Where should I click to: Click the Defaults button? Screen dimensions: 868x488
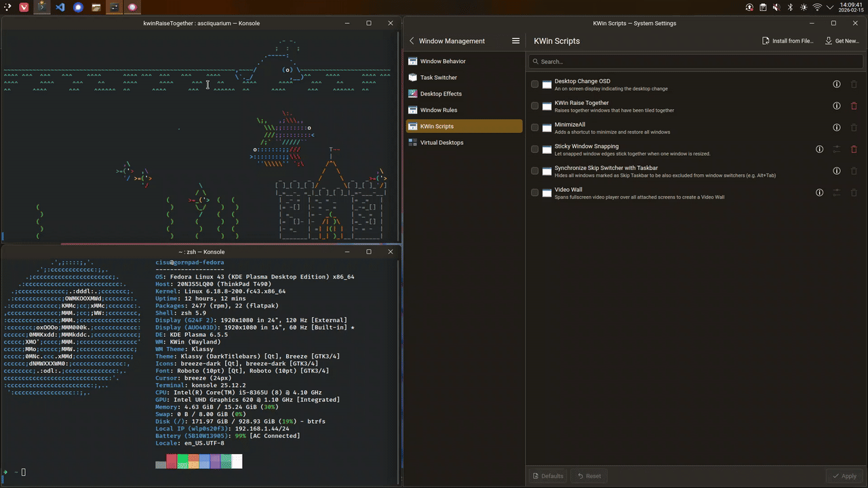pyautogui.click(x=548, y=476)
